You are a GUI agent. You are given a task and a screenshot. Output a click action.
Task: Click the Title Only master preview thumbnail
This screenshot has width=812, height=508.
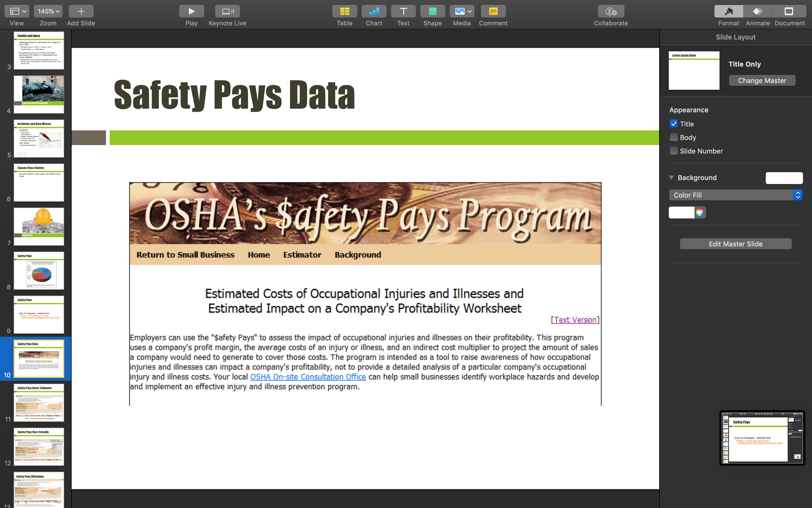point(694,71)
